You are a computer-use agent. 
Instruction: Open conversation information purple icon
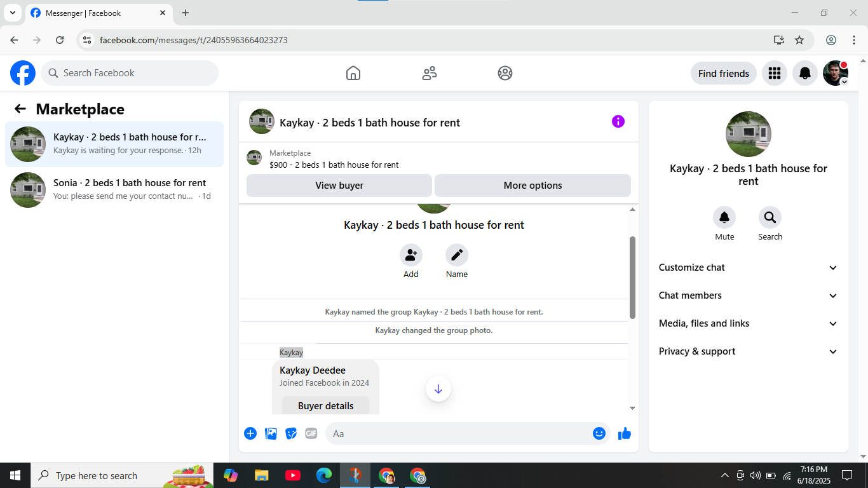pyautogui.click(x=618, y=121)
